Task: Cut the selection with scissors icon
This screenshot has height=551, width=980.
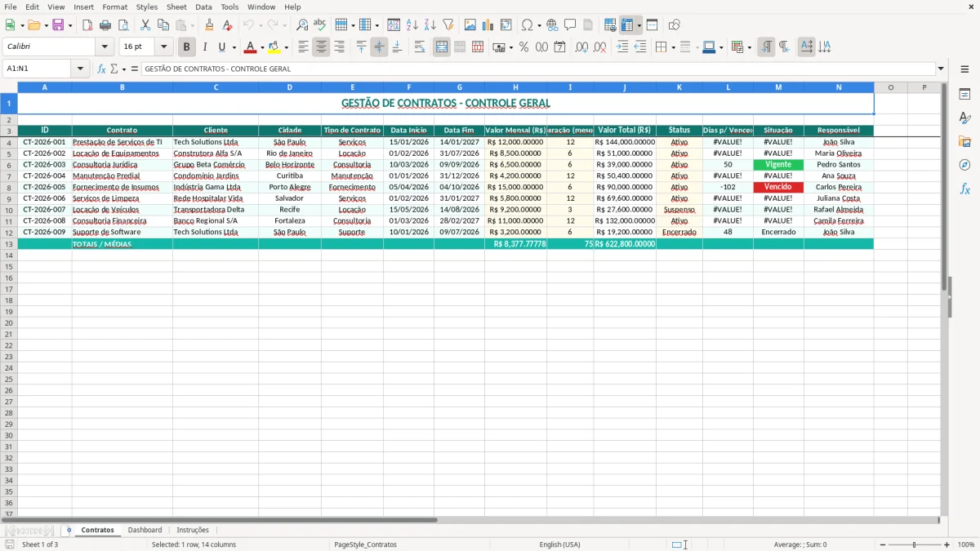Action: pyautogui.click(x=145, y=25)
